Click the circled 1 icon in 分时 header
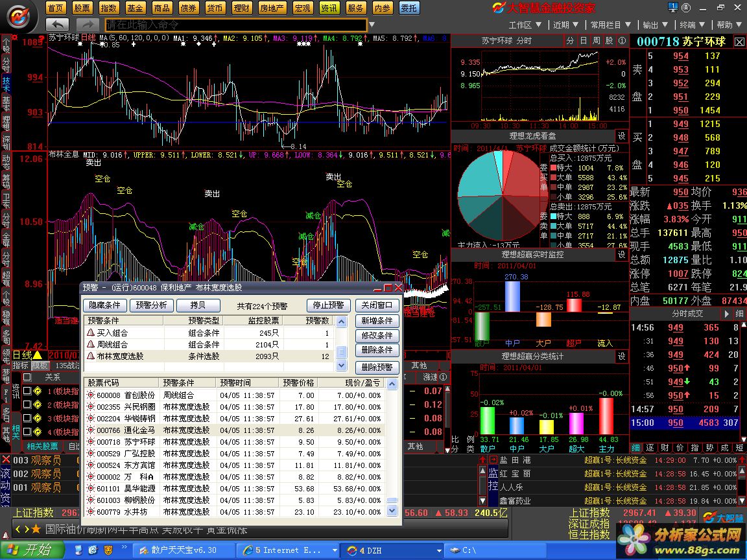The height and width of the screenshot is (560, 747). pos(622,41)
